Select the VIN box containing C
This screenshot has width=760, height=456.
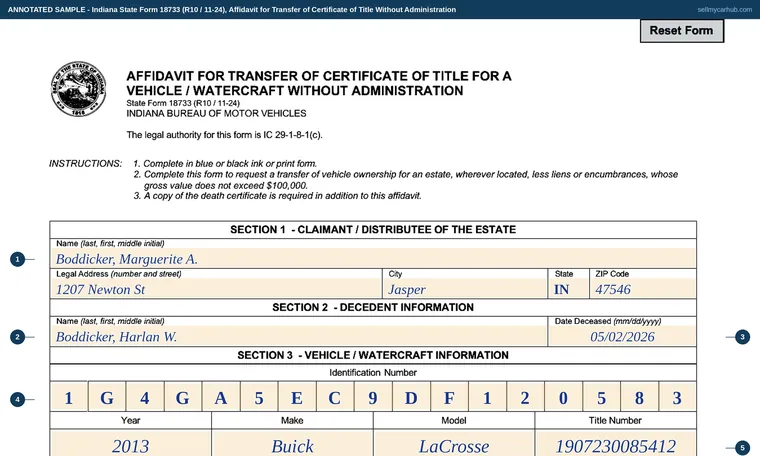334,397
